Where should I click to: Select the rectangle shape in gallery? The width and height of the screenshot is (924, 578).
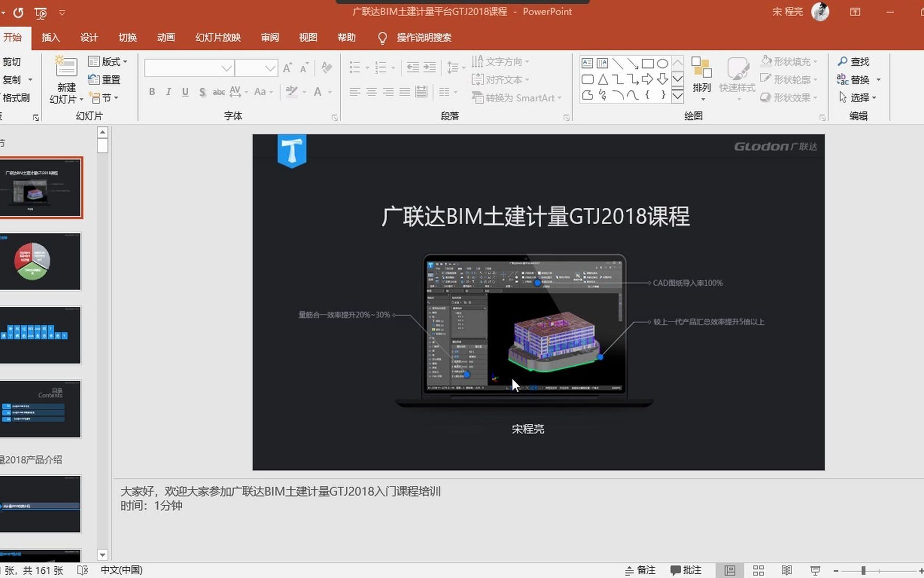pyautogui.click(x=647, y=63)
